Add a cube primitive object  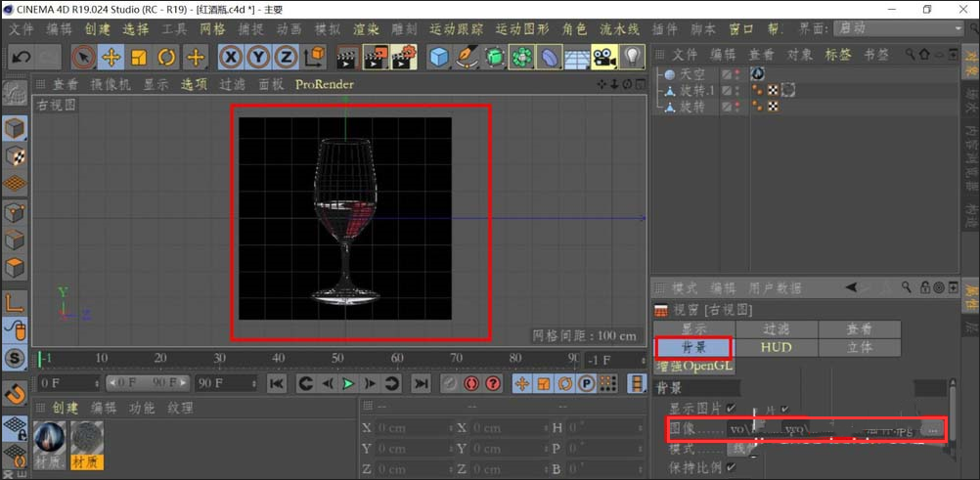point(439,58)
